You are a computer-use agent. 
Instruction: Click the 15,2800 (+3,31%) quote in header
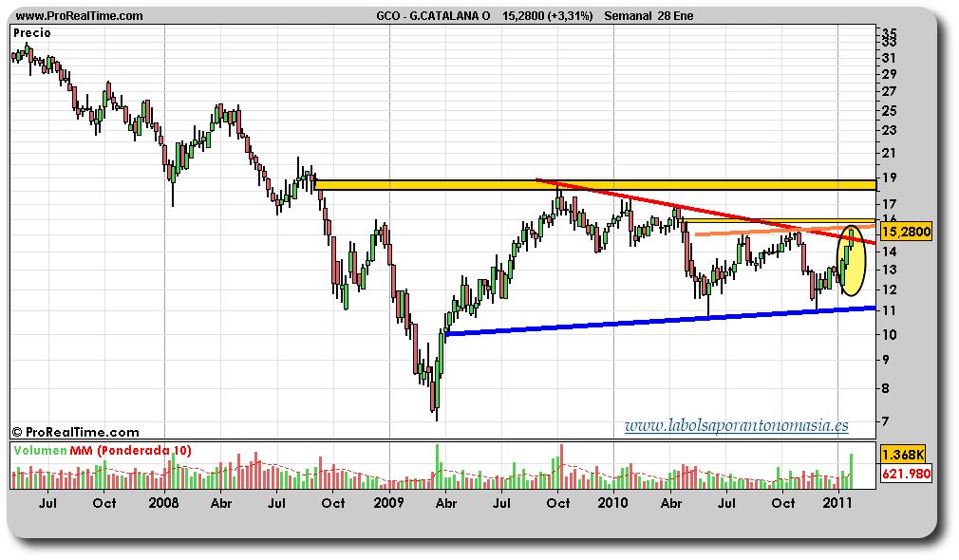[547, 16]
